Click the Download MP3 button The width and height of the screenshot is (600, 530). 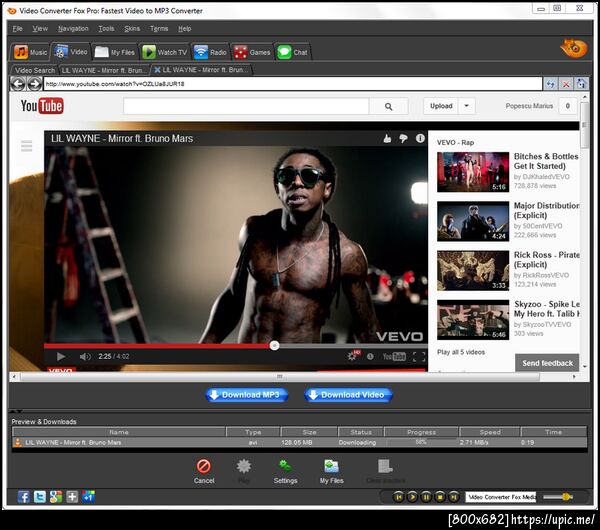point(247,395)
